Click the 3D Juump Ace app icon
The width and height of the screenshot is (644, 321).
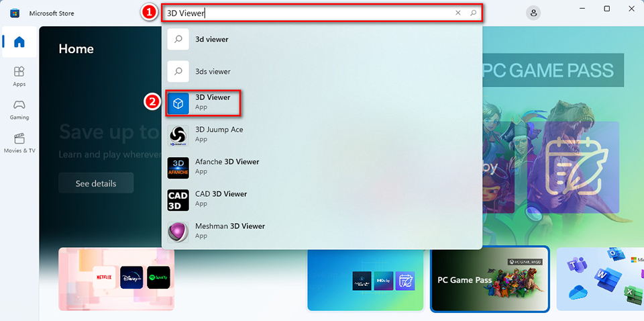(178, 136)
